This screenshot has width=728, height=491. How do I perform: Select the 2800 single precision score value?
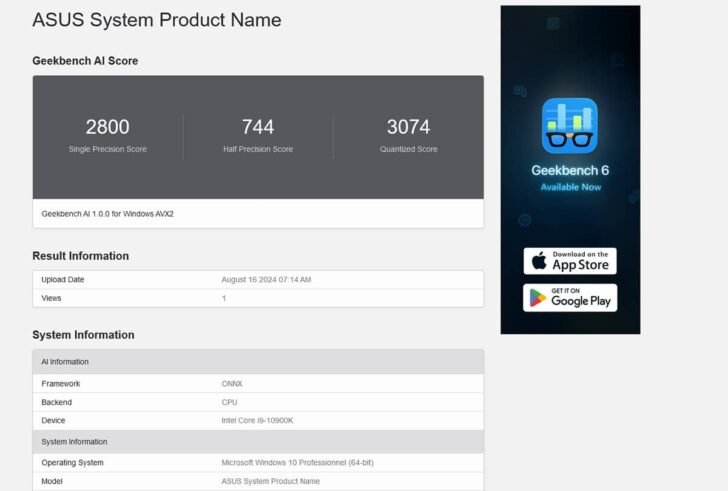pos(107,127)
